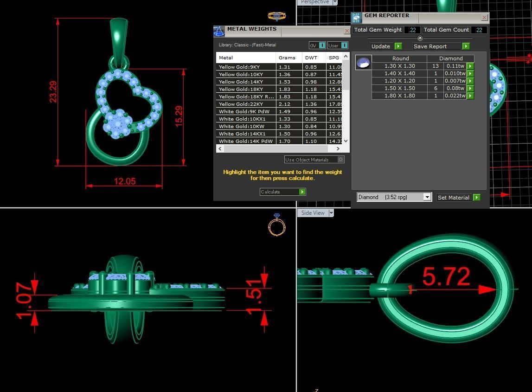Click green arrow for 1.80 X 1.80 gem

point(470,96)
